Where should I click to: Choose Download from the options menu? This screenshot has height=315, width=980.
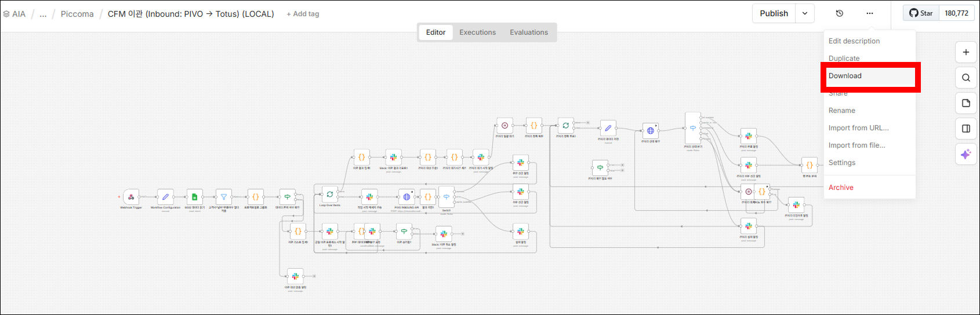(845, 76)
